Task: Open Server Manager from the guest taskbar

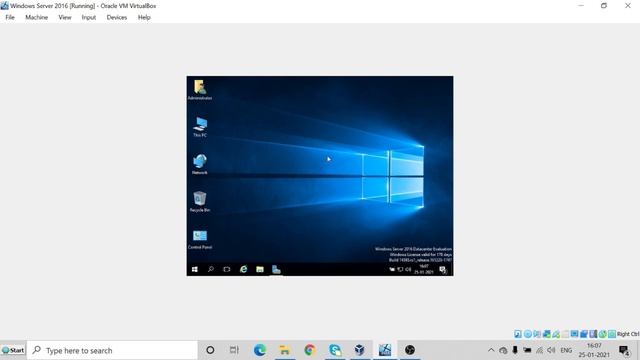Action: click(x=276, y=269)
